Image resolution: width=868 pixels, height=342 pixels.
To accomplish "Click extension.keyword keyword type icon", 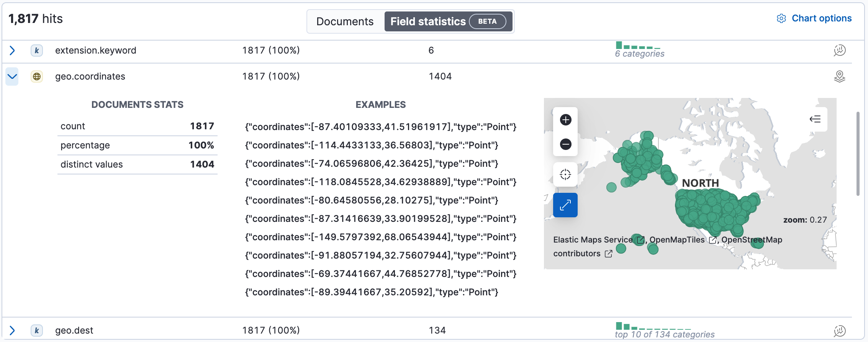I will pos(37,50).
